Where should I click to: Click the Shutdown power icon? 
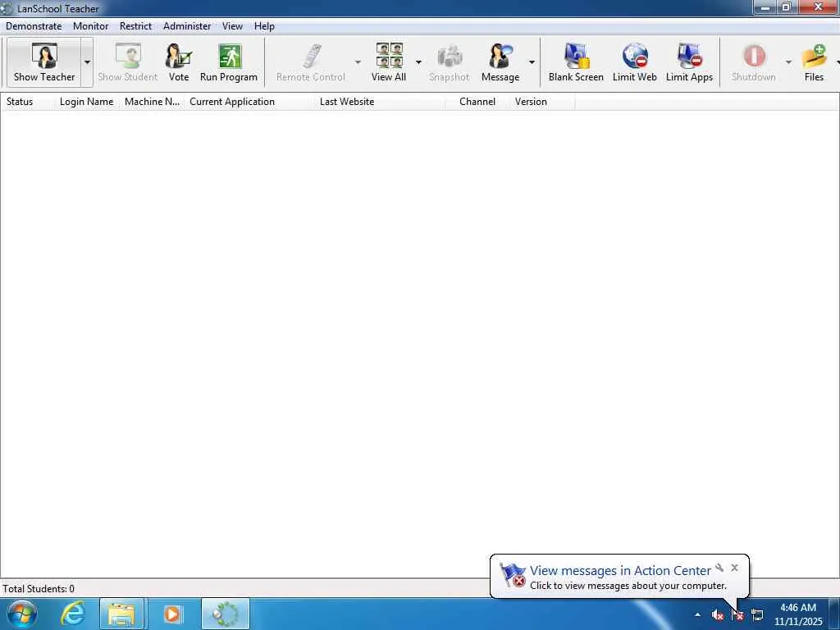pos(754,62)
